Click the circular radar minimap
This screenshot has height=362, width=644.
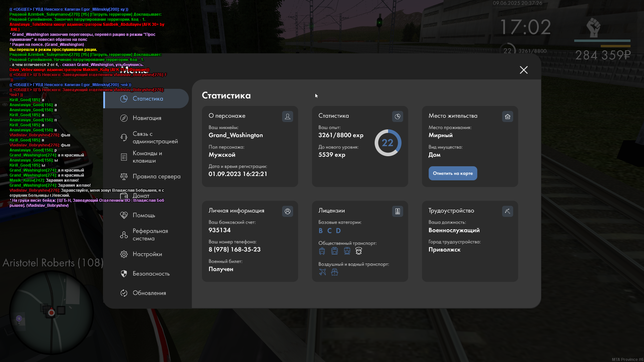[x=51, y=312]
